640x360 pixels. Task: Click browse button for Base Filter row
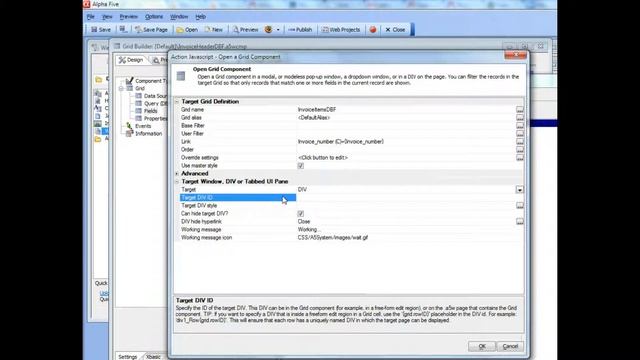(x=520, y=126)
